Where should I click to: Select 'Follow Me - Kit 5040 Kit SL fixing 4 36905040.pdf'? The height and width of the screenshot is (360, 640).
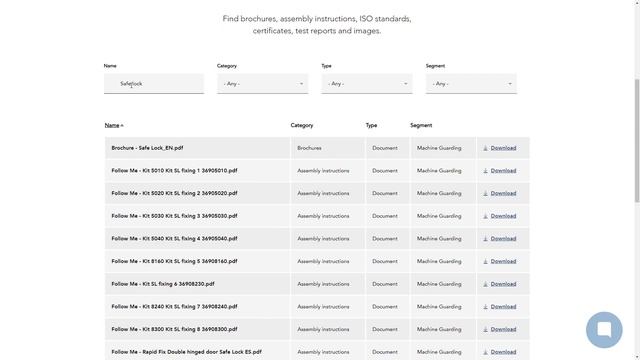tap(174, 239)
